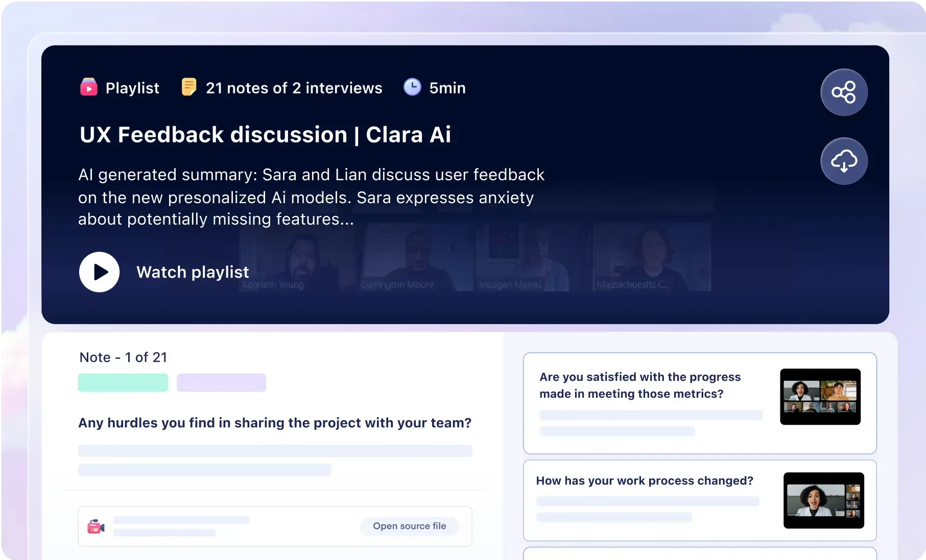
Task: Play the playlist with the round play button
Action: coord(100,272)
